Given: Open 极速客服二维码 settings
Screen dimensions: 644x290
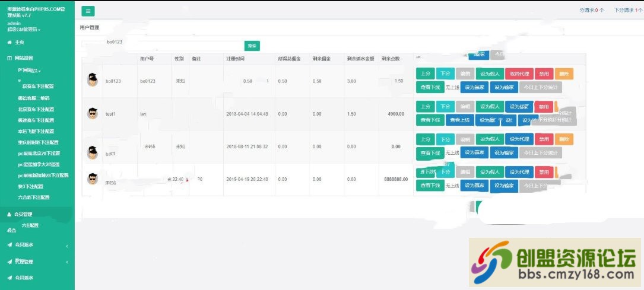Looking at the screenshot, I should click(x=34, y=98).
